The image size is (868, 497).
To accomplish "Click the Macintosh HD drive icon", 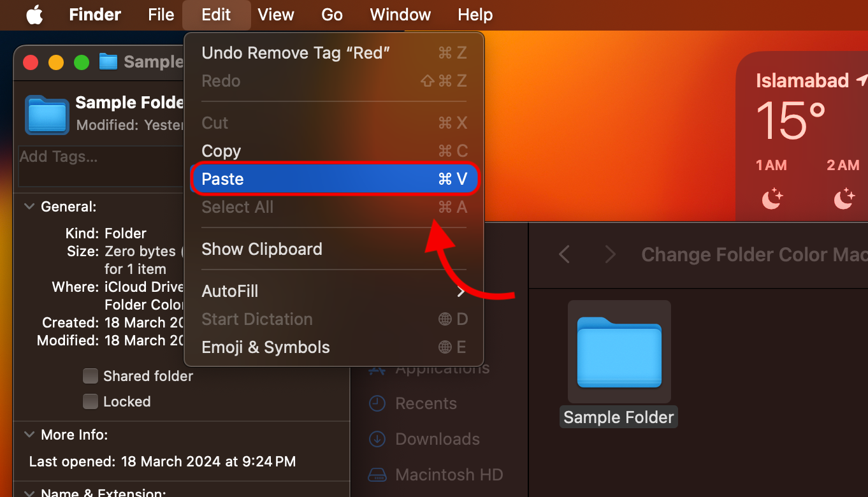I will click(378, 475).
